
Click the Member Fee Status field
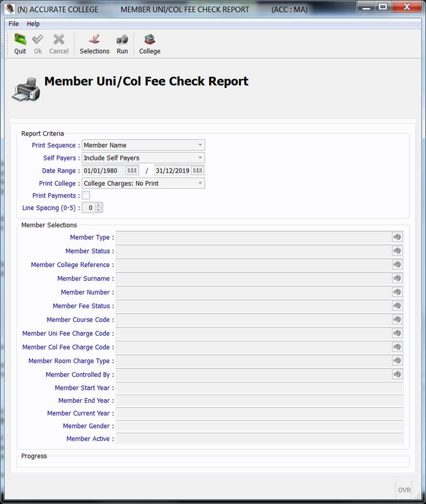pos(253,306)
